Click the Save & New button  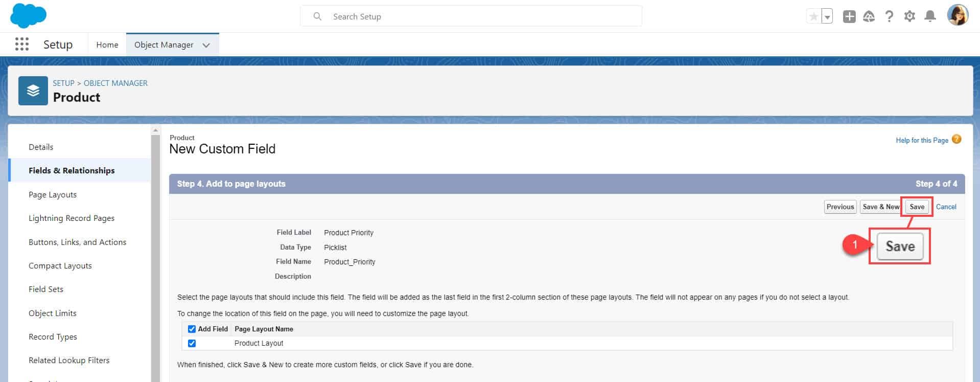[880, 207]
